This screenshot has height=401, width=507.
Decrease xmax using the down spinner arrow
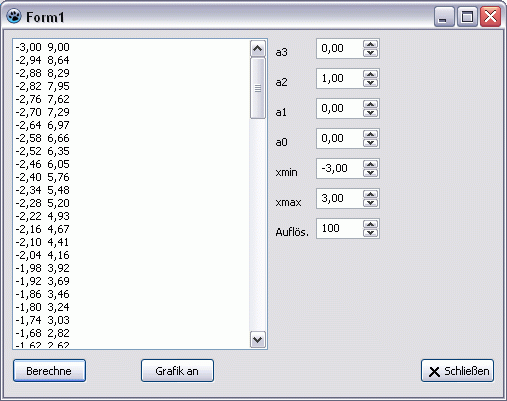(370, 203)
